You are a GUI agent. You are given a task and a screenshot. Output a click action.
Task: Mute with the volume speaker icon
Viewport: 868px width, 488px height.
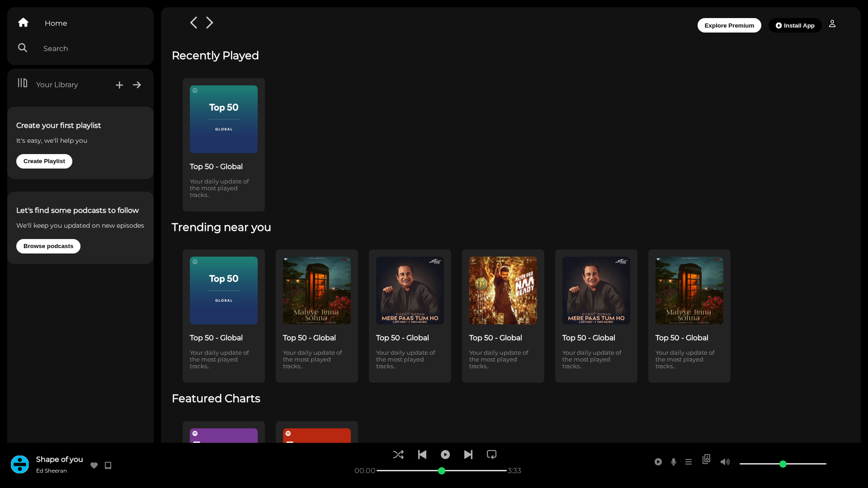click(725, 462)
